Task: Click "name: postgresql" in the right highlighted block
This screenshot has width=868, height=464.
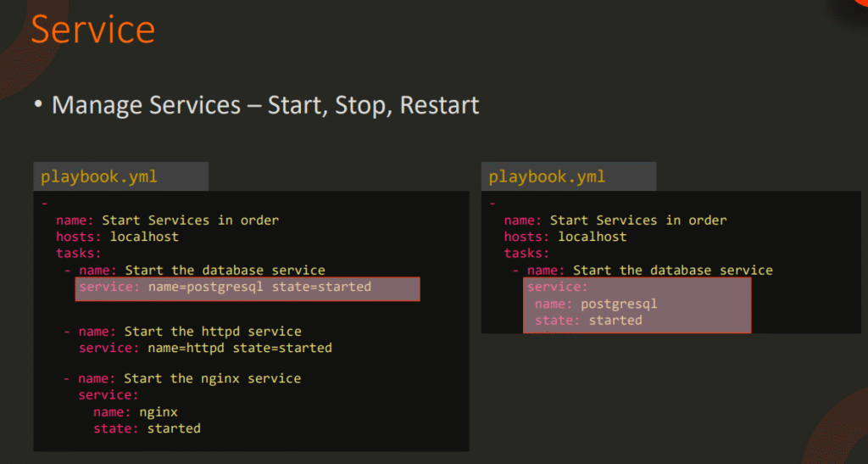Action: pyautogui.click(x=596, y=304)
